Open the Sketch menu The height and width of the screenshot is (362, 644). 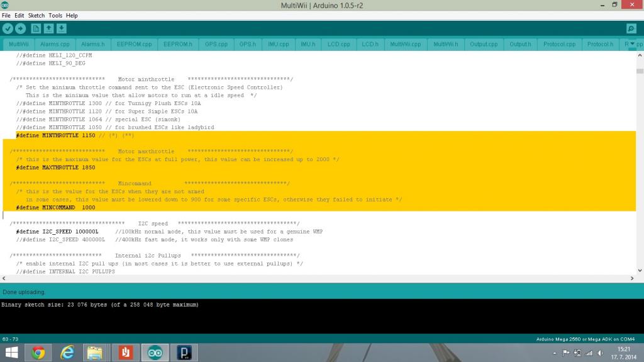pyautogui.click(x=36, y=15)
